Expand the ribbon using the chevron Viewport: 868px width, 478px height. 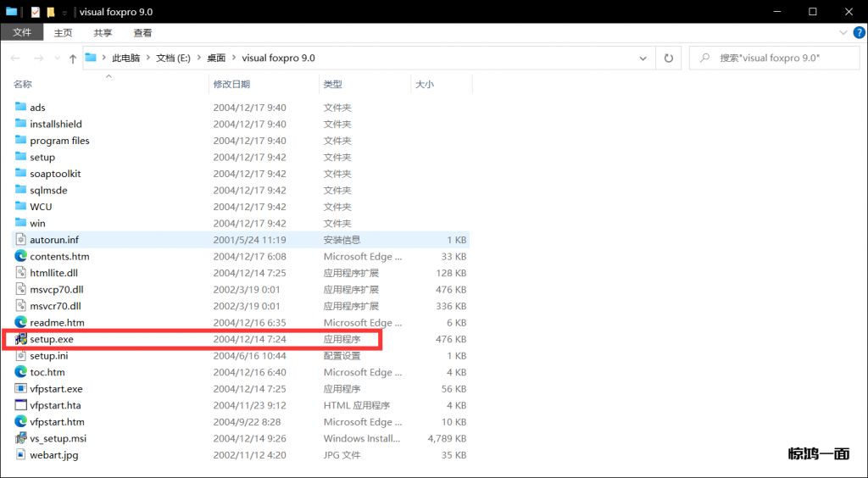pos(841,33)
